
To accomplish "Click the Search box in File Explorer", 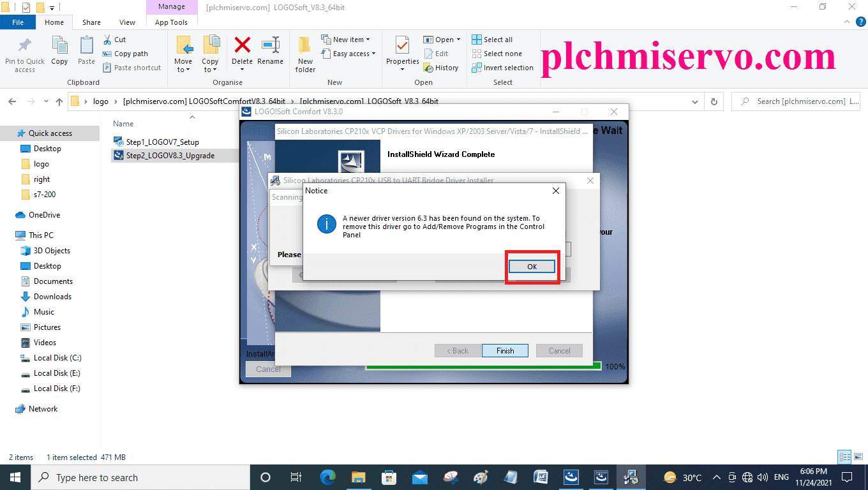I will [797, 101].
